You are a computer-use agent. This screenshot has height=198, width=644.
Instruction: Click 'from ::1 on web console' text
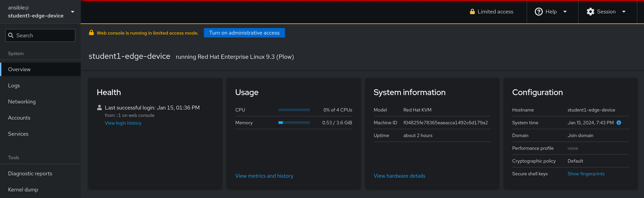click(130, 115)
